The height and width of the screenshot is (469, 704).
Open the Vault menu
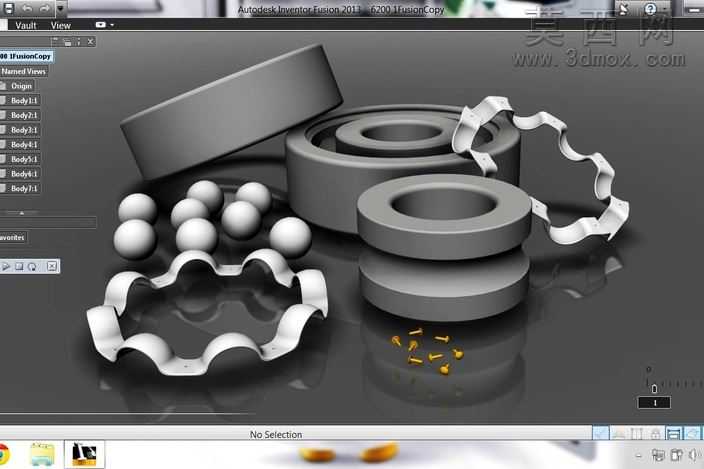coord(26,26)
